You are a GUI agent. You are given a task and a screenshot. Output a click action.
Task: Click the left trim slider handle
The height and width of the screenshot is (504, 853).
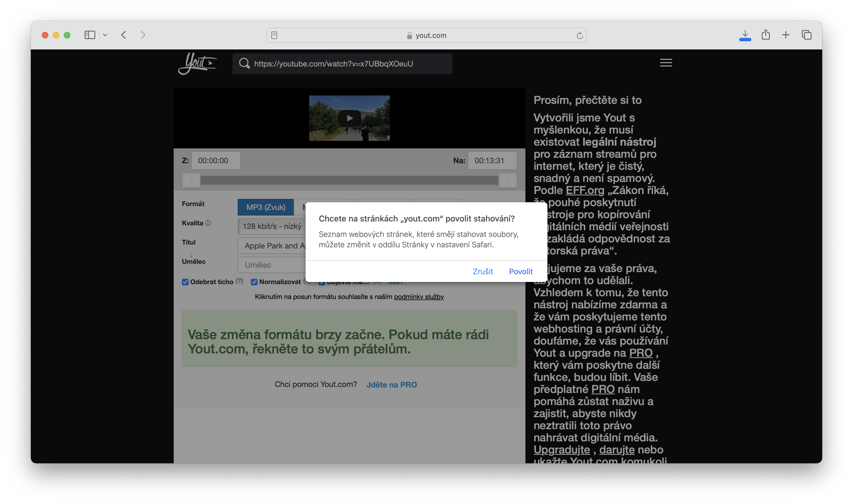(x=191, y=180)
